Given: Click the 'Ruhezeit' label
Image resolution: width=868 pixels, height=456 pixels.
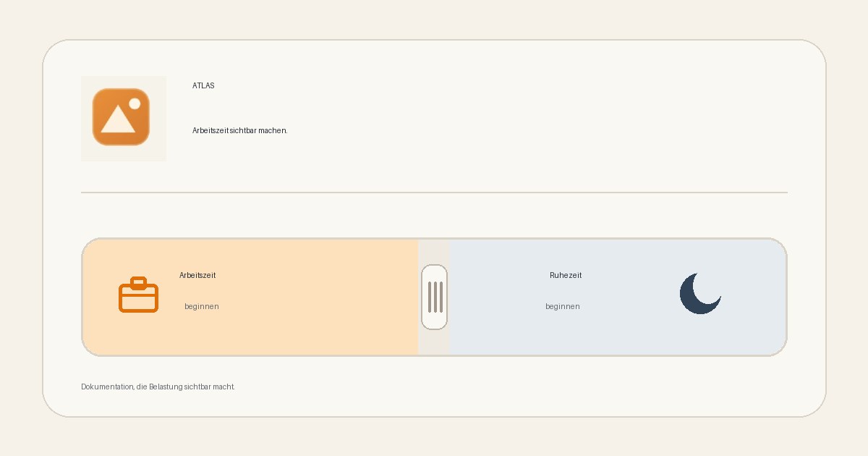Looking at the screenshot, I should coord(566,275).
